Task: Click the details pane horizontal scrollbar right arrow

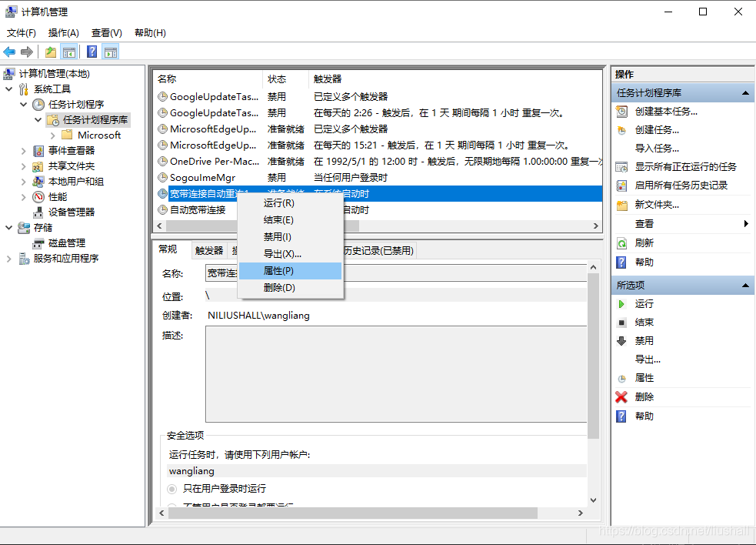Action: click(x=581, y=513)
